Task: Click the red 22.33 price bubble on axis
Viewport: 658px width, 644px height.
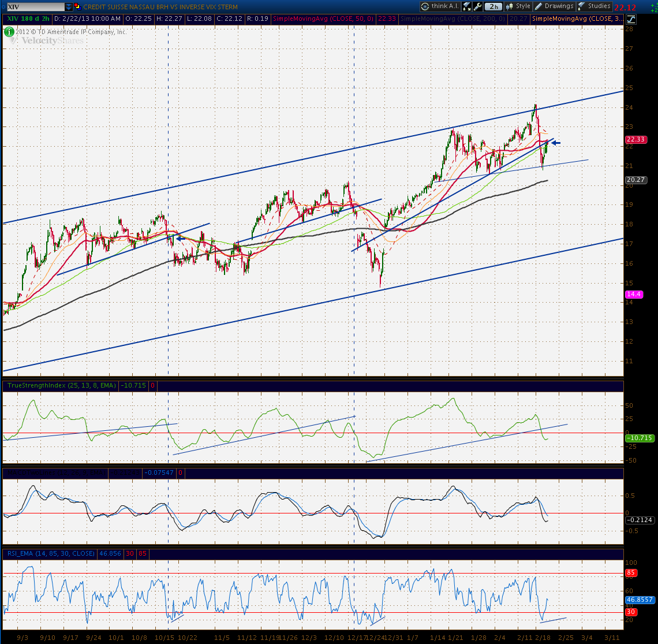Action: point(635,139)
